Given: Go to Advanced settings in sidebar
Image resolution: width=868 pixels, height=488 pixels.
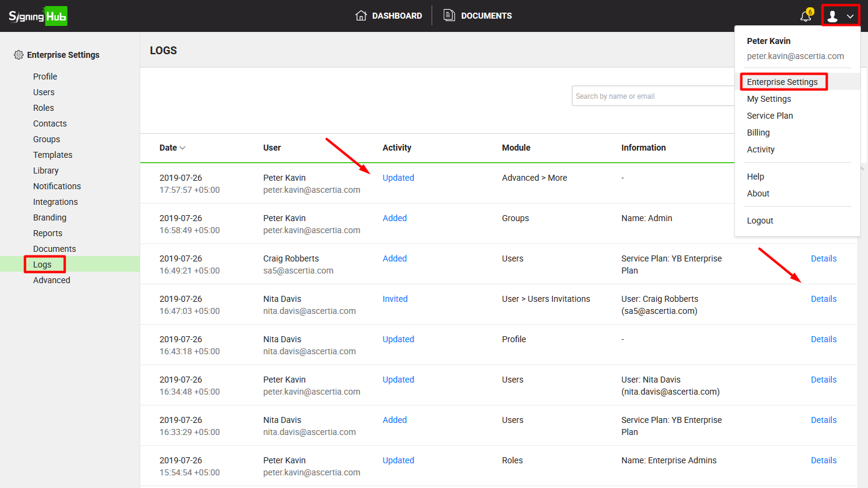Looking at the screenshot, I should (52, 280).
